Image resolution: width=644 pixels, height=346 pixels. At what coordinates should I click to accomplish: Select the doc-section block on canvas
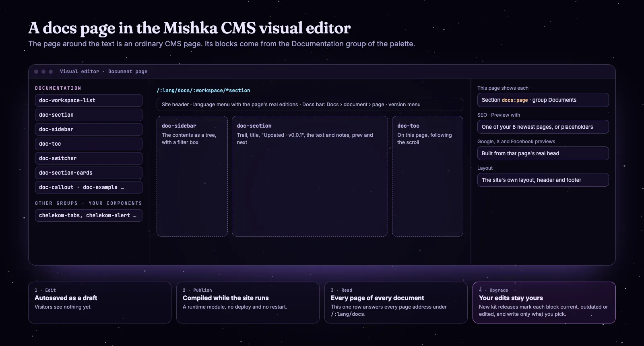pos(310,176)
